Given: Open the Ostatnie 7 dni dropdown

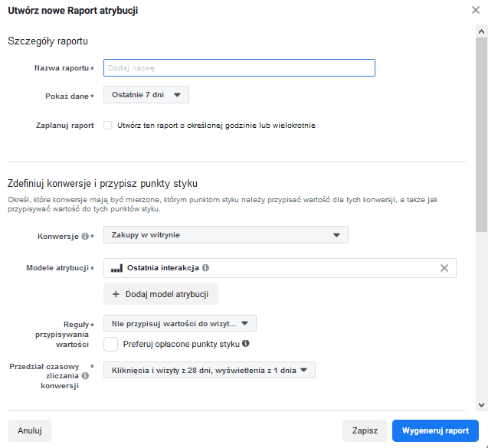Looking at the screenshot, I should 146,95.
